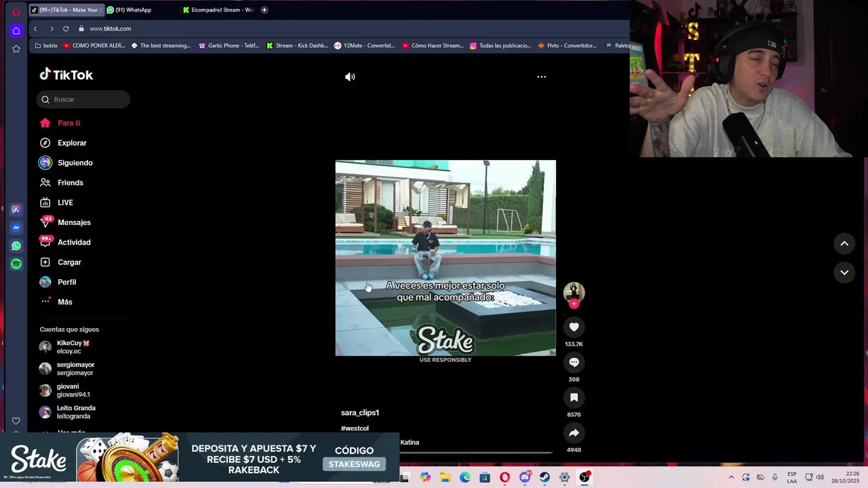Open the Opera menu icon

pyautogui.click(x=16, y=12)
